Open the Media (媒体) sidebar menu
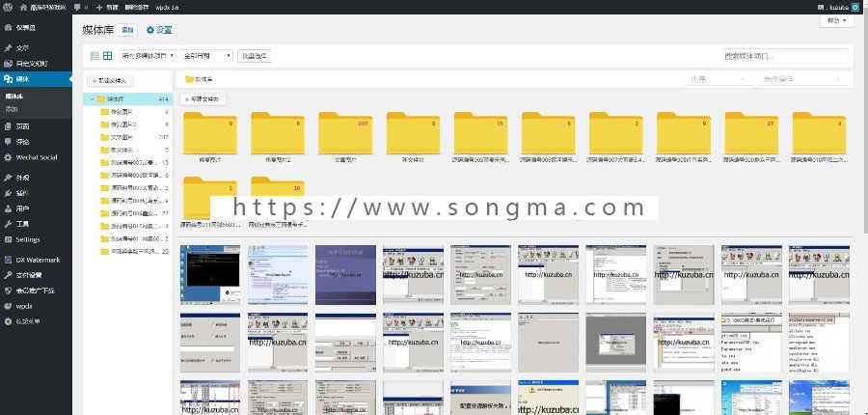868x415 pixels. (x=36, y=79)
